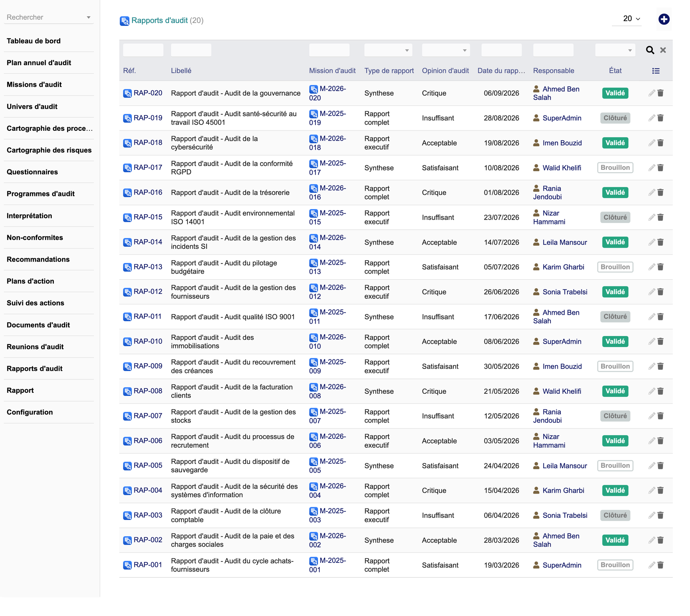Edit RAP-013 with its pencil icon
The height and width of the screenshot is (616, 690).
point(651,267)
